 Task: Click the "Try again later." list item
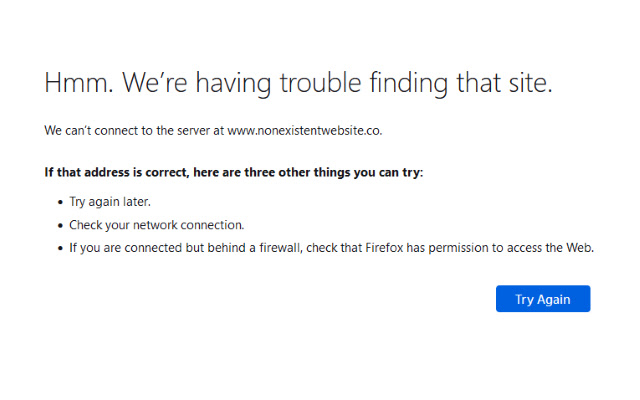[110, 201]
